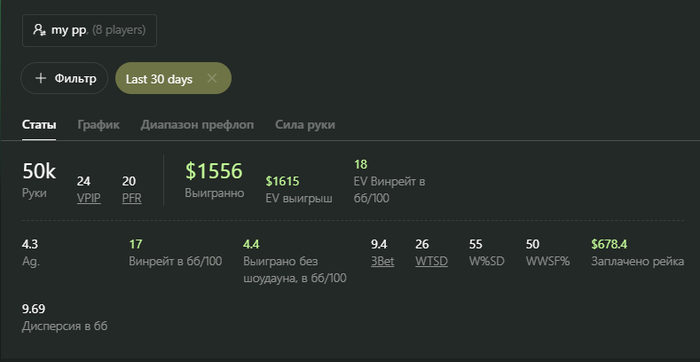
Task: Click the player group icon beside my pp
Action: [39, 30]
